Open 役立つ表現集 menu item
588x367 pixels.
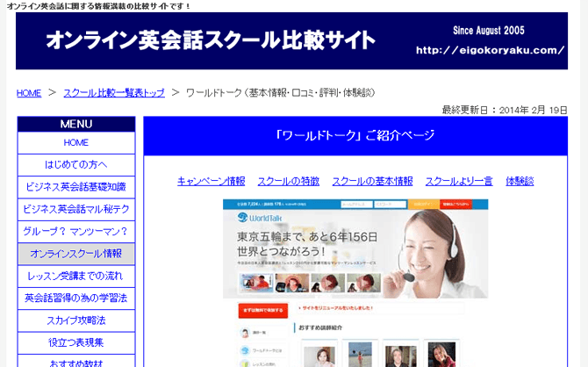pyautogui.click(x=76, y=342)
